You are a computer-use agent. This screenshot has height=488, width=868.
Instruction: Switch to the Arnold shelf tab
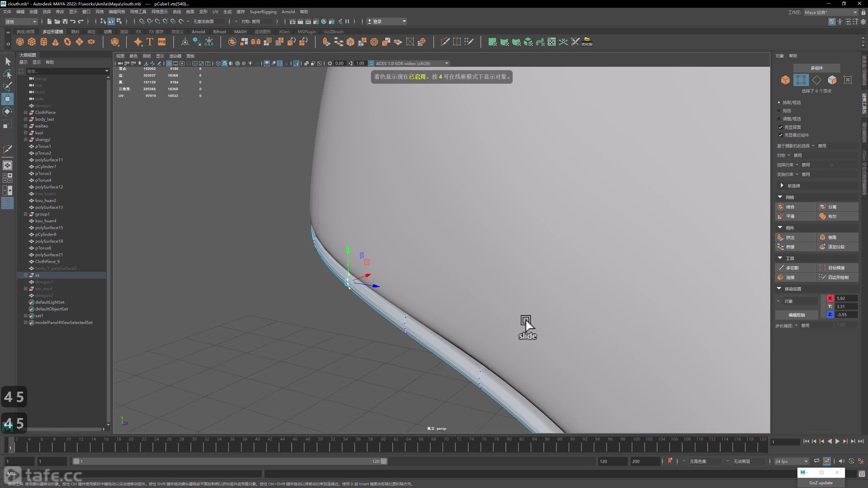(x=198, y=32)
